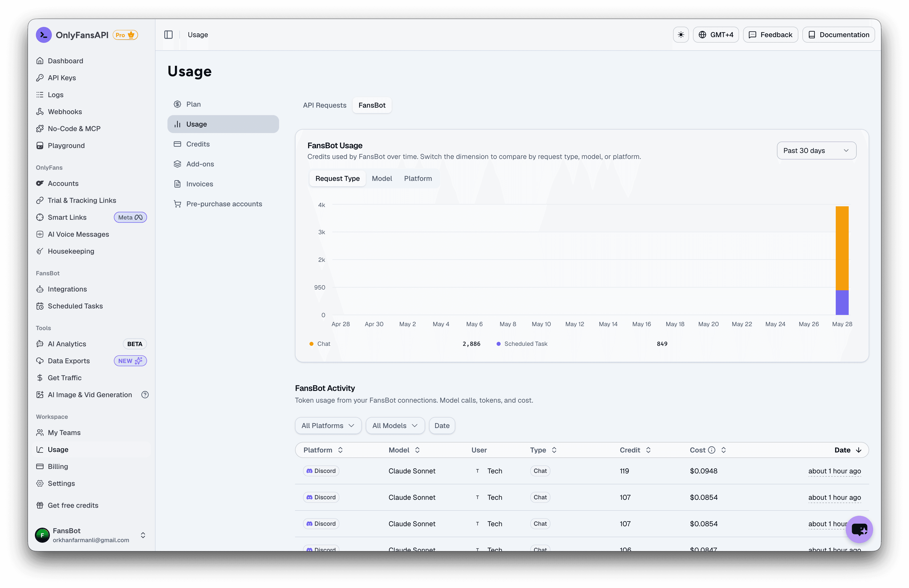The image size is (909, 588).
Task: Open the All Models filter
Action: (x=395, y=425)
